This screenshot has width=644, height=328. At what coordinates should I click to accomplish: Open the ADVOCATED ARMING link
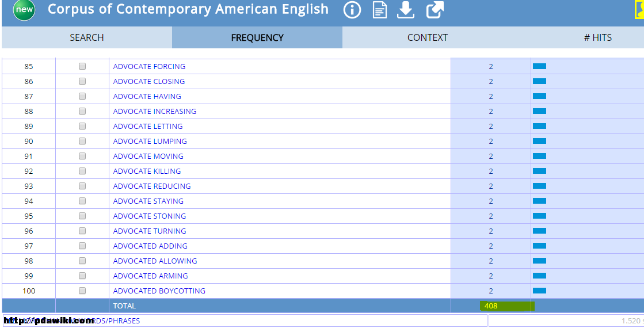point(150,276)
